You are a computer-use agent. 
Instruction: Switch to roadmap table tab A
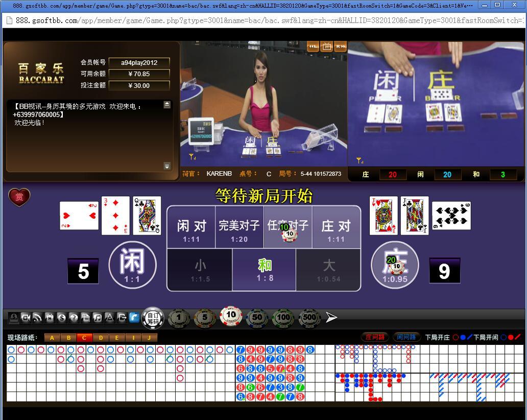52,337
